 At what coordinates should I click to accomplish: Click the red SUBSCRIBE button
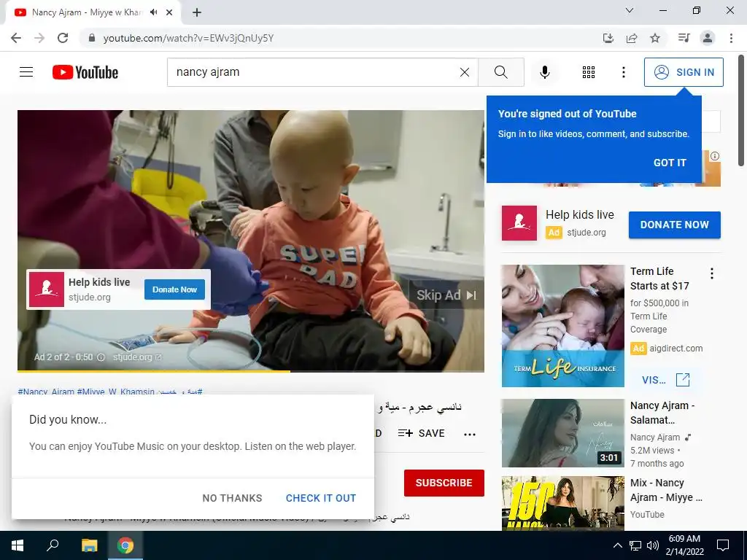[444, 483]
